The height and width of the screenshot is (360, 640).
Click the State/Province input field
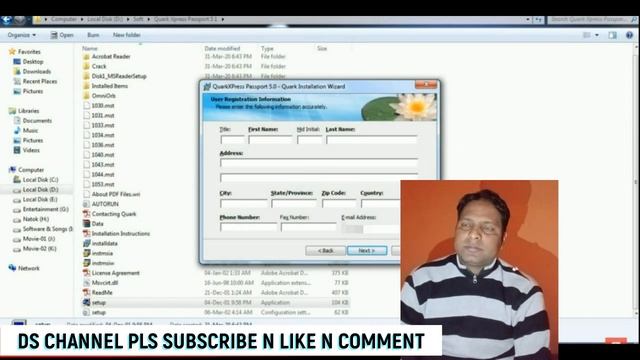pyautogui.click(x=294, y=203)
